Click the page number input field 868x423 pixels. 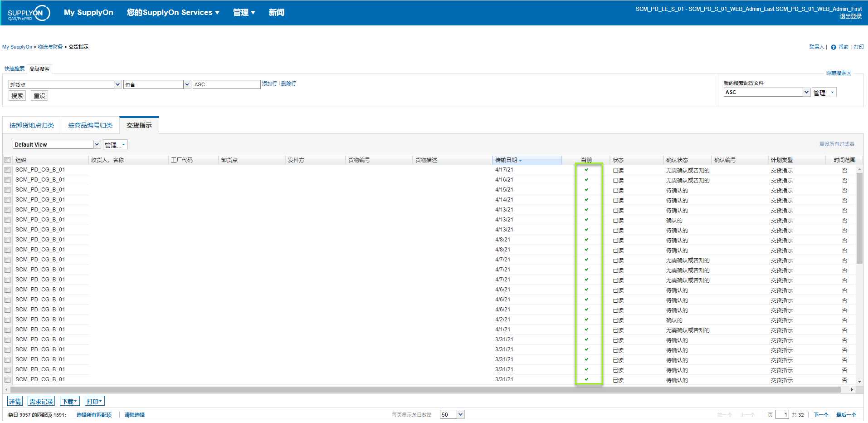pos(782,414)
